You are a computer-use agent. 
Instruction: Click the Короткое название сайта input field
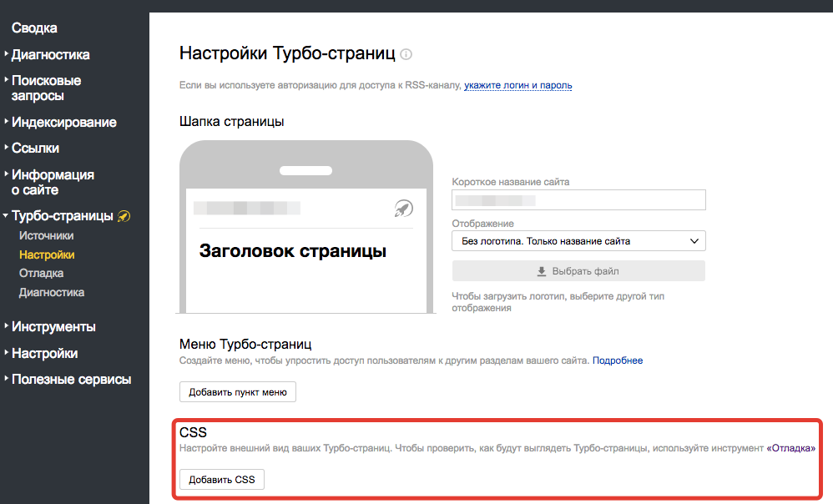[579, 199]
